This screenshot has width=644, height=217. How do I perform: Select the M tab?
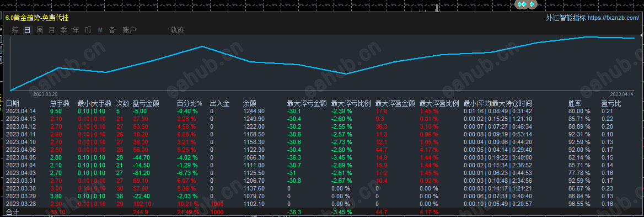click(x=100, y=30)
